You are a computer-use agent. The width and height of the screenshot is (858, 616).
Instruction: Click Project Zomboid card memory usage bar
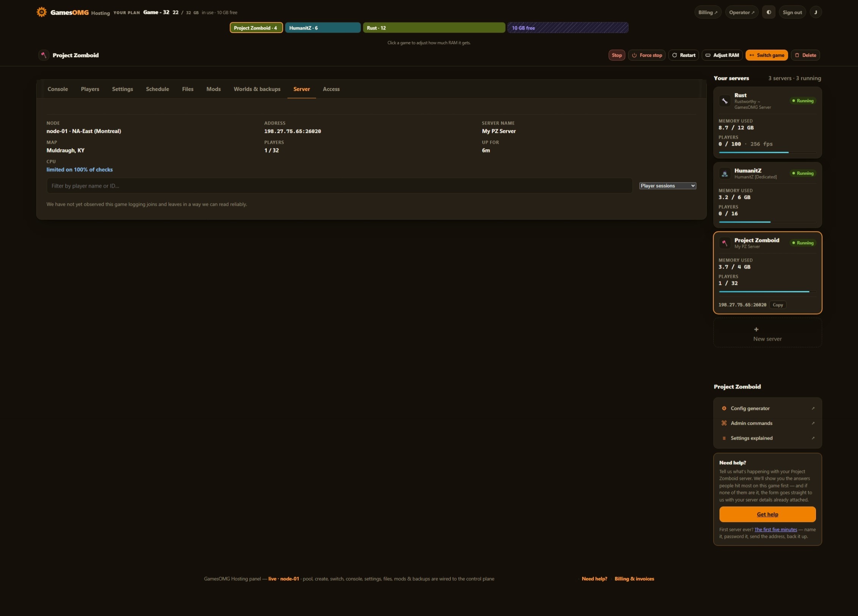pyautogui.click(x=767, y=292)
